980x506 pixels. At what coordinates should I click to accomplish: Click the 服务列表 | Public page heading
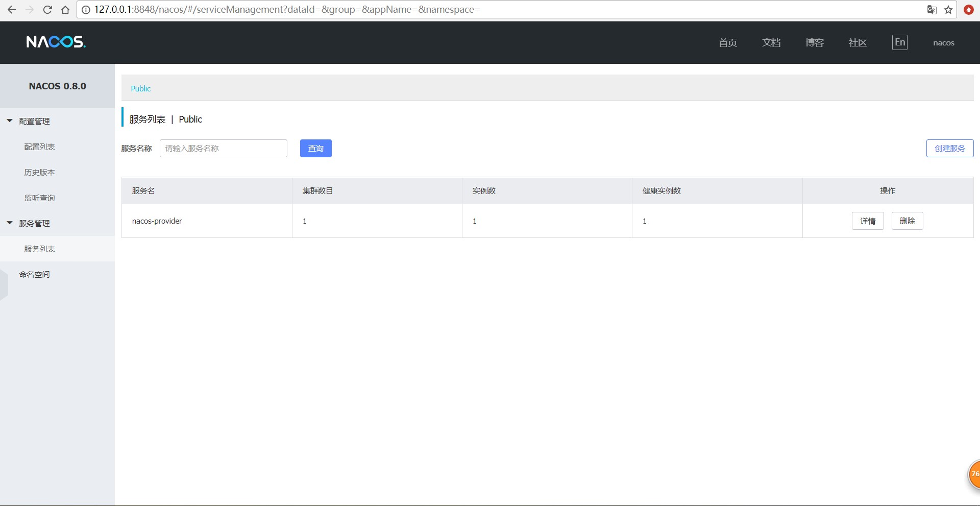point(166,119)
